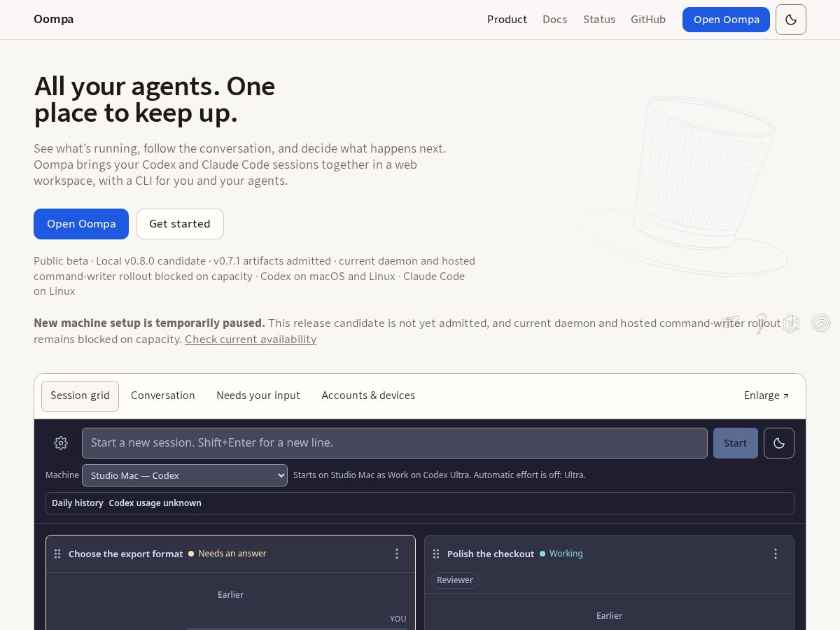Click the Polish the checkout title
This screenshot has height=630, width=840.
tap(491, 554)
